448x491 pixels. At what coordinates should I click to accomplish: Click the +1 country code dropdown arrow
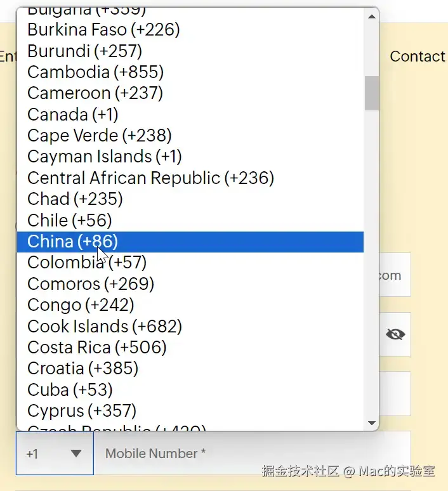(76, 454)
